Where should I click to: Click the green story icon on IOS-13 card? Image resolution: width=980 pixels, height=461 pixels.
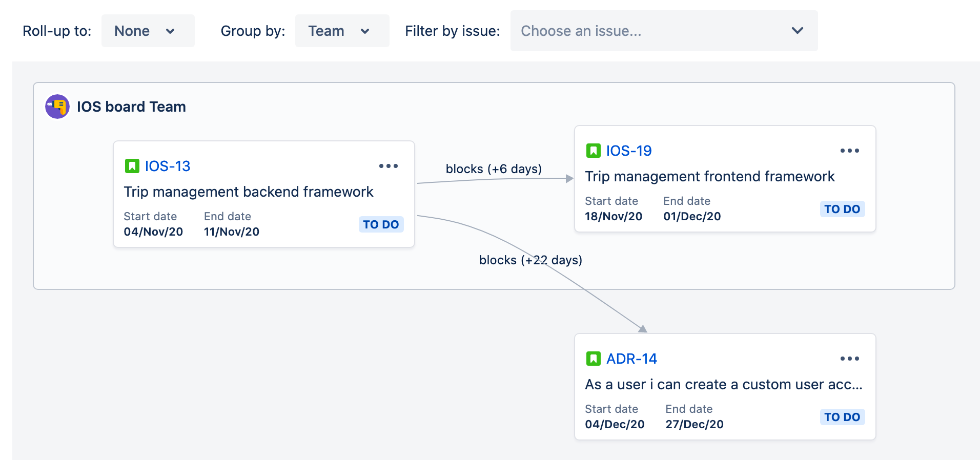pos(132,165)
